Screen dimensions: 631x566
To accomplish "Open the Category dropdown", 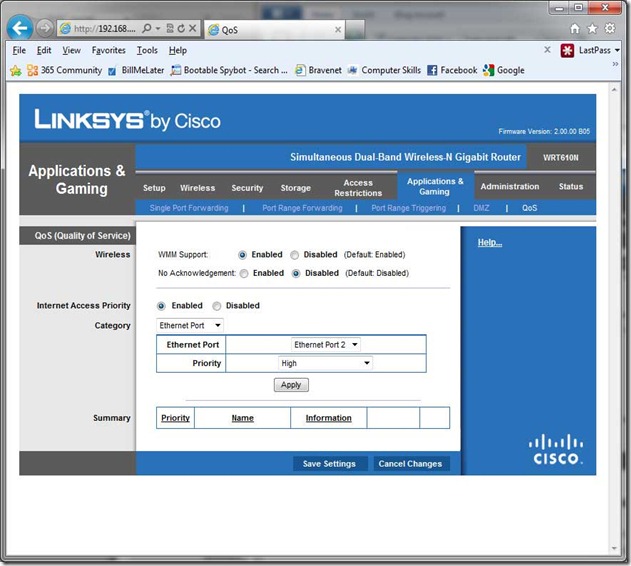I will coord(190,325).
